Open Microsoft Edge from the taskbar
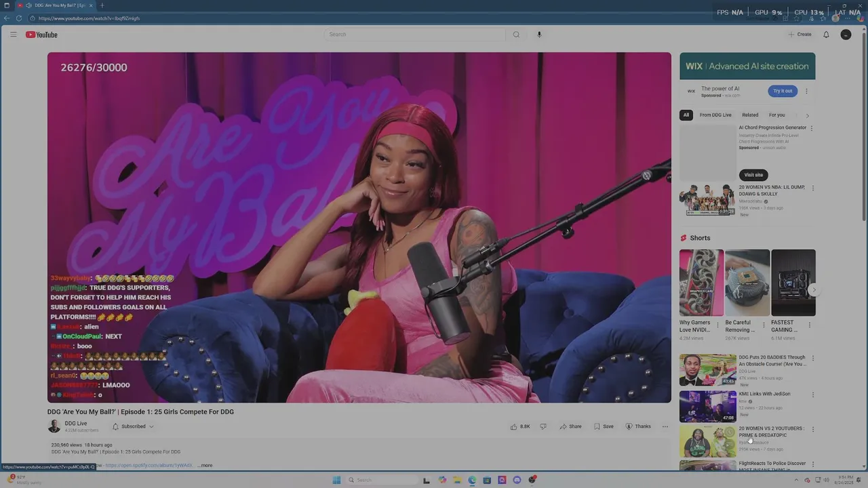The height and width of the screenshot is (488, 868). tap(472, 480)
